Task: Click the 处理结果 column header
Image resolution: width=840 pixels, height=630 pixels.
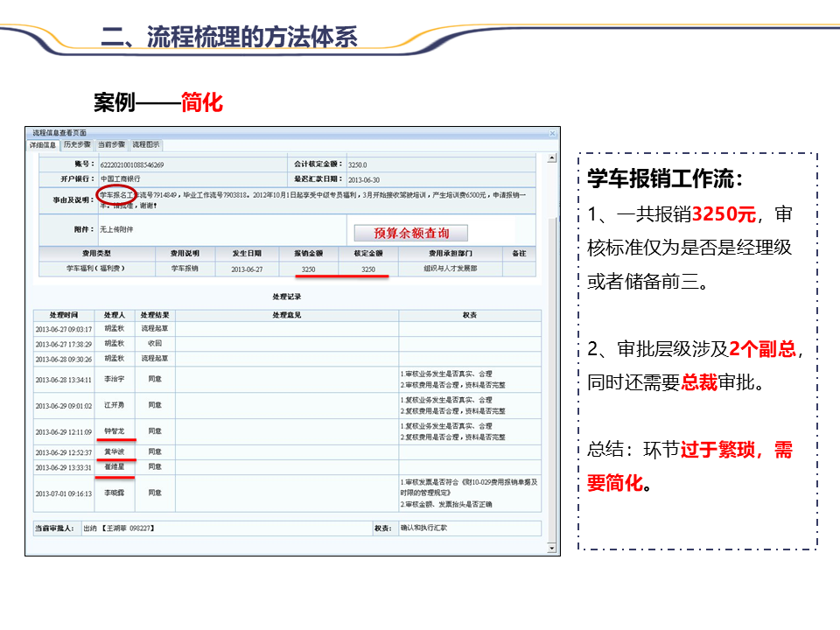Action: (x=155, y=315)
